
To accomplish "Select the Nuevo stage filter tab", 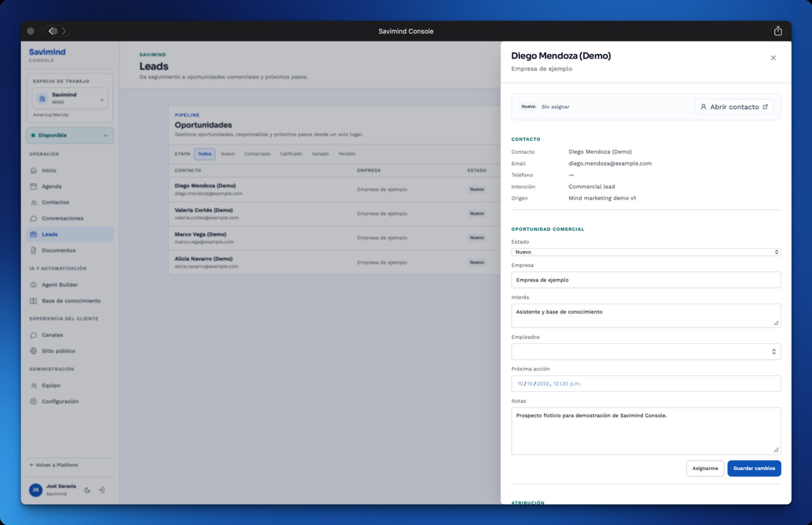I will 228,154.
